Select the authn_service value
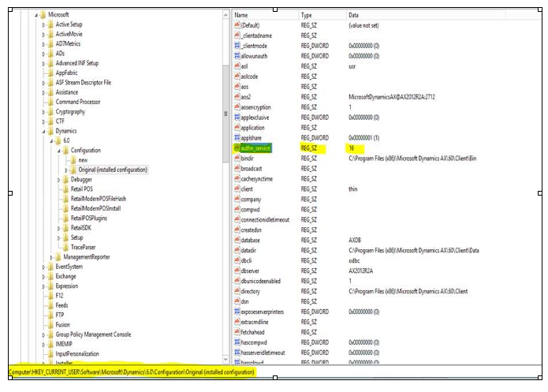 255,148
